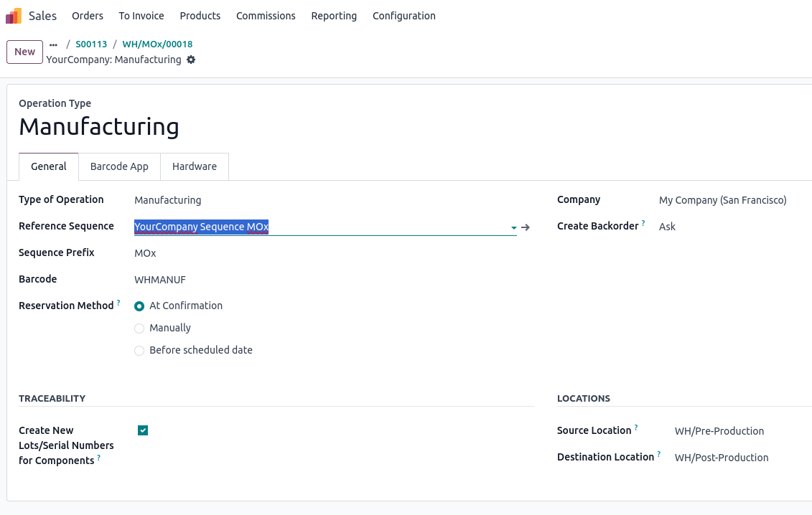The image size is (812, 515).
Task: Expand the Reference Sequence dropdown arrow
Action: [x=513, y=228]
